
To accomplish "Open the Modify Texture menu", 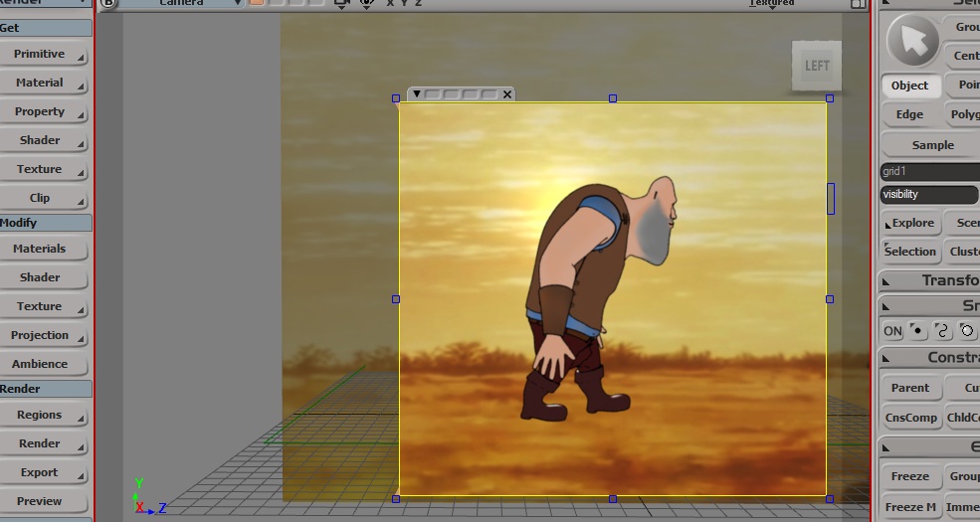I will click(44, 306).
